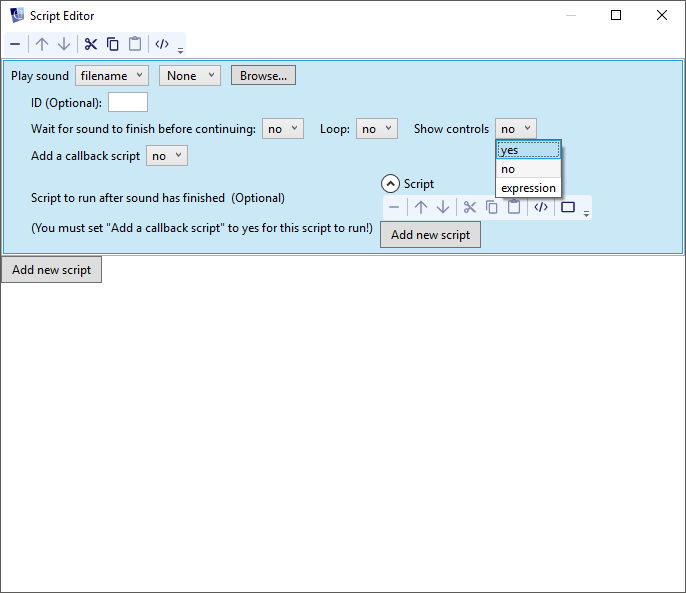Click nested script toolbar delete (minus) icon

(394, 207)
